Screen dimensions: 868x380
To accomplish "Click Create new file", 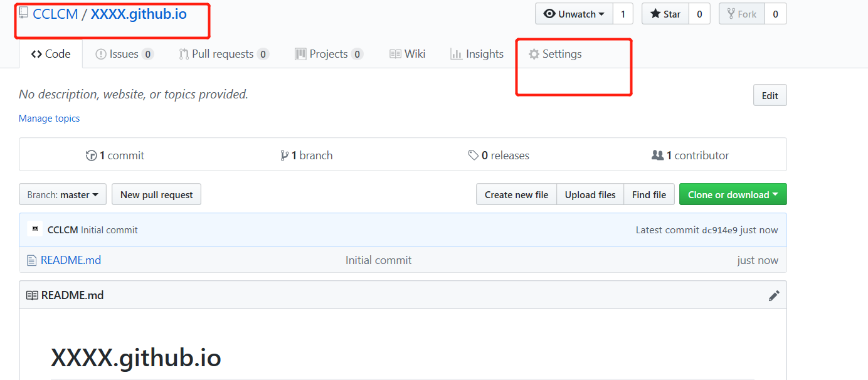I will tap(517, 194).
